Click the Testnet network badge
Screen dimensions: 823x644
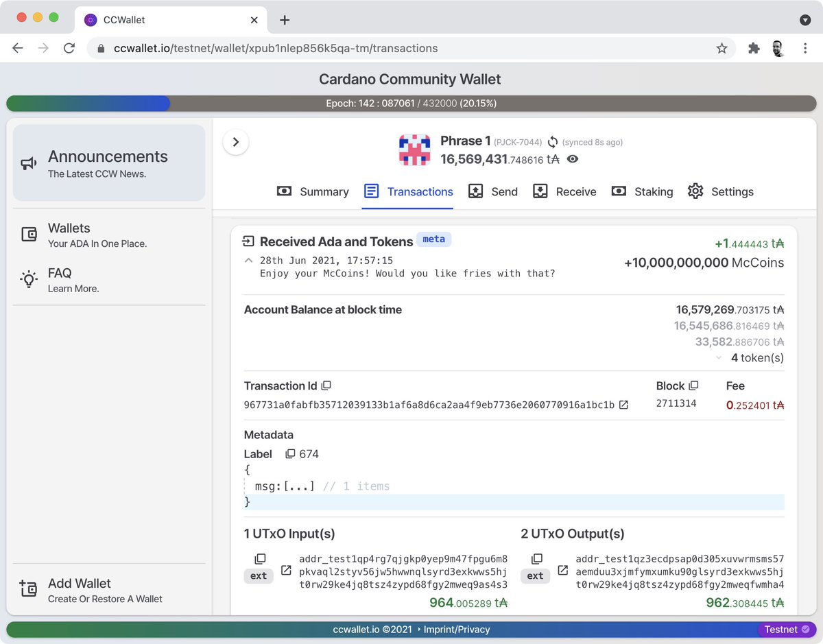pos(787,629)
